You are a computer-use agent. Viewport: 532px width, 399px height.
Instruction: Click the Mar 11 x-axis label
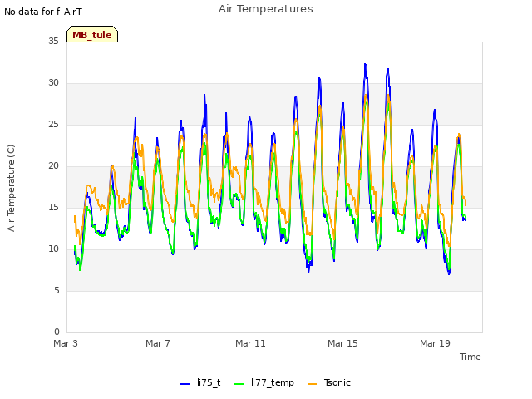click(250, 343)
